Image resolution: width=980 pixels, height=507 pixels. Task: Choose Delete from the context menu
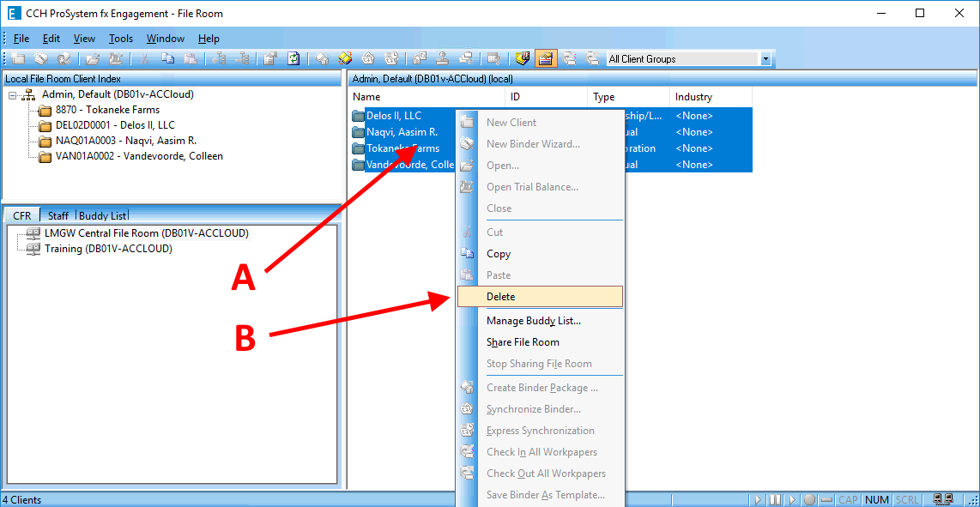coord(540,296)
